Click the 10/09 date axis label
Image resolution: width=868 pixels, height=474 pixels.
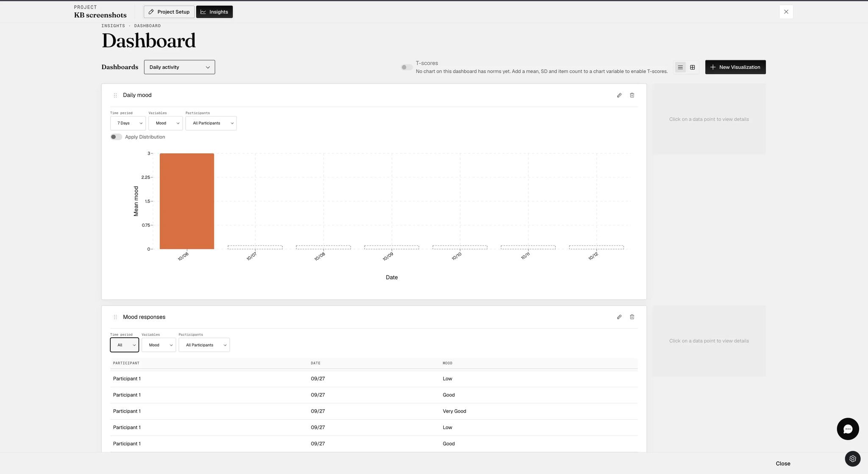(x=388, y=256)
